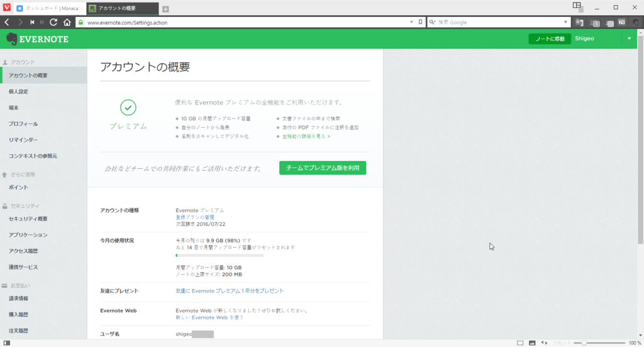Click the Evernote elephant logo
The height and width of the screenshot is (347, 644).
tap(11, 39)
